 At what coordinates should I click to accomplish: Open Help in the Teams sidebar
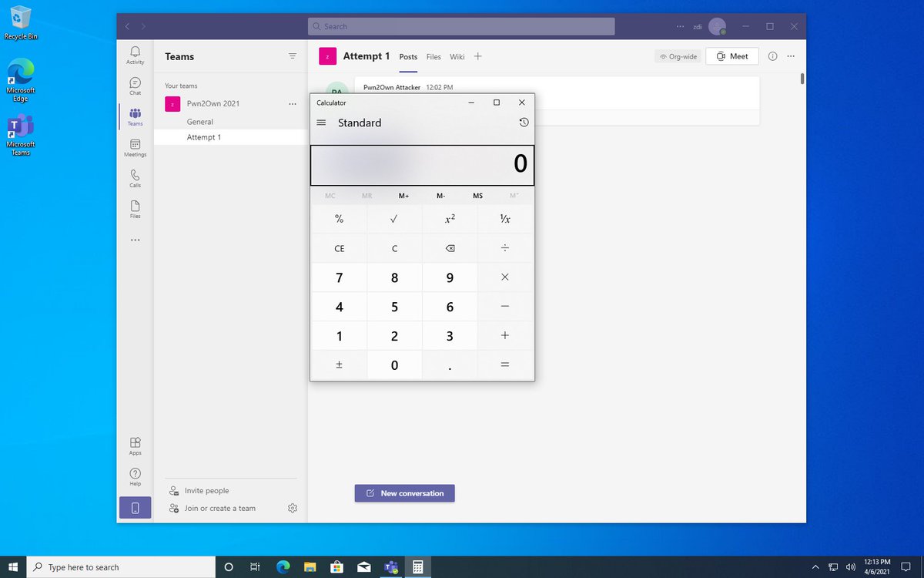(x=135, y=476)
